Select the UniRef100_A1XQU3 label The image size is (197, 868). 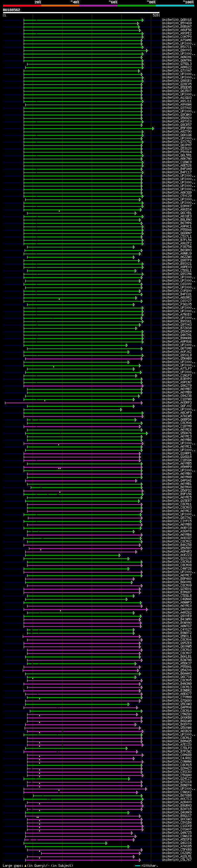click(177, 98)
